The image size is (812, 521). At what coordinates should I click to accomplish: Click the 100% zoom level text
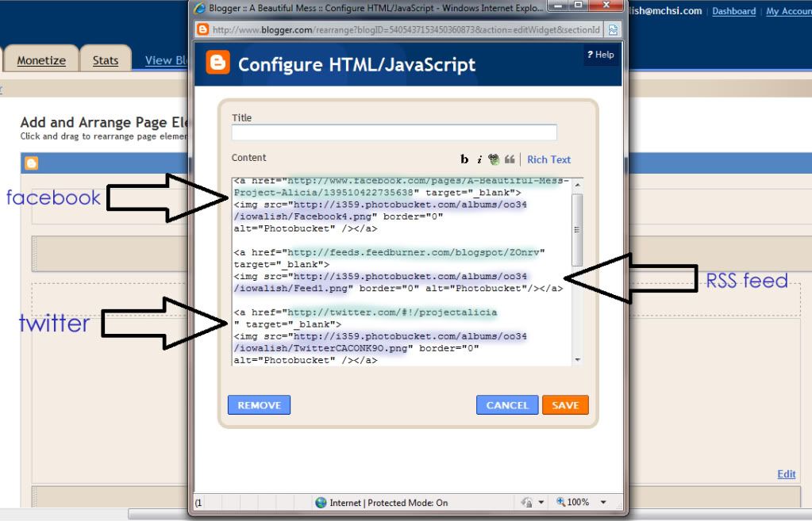pyautogui.click(x=578, y=502)
